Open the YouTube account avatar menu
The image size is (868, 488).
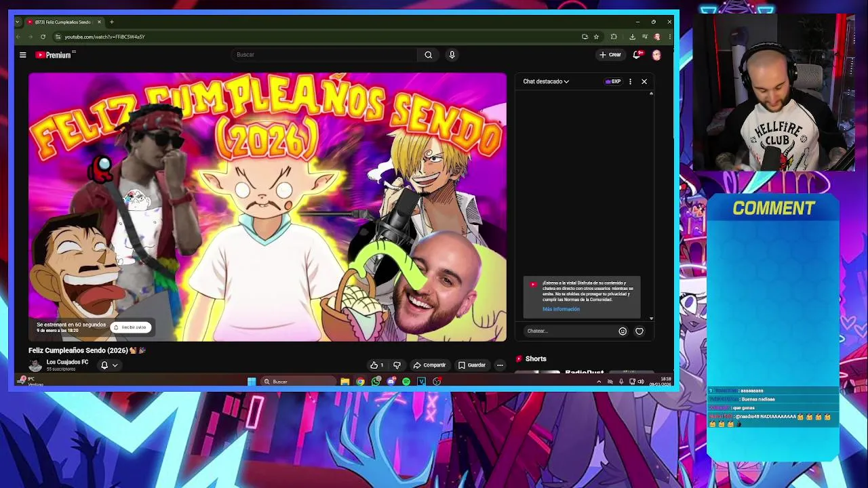coord(656,55)
